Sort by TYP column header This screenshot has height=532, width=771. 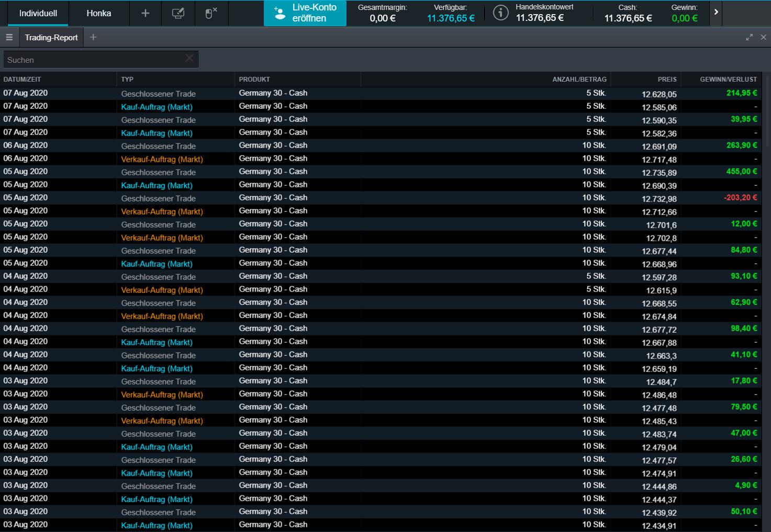pos(127,80)
